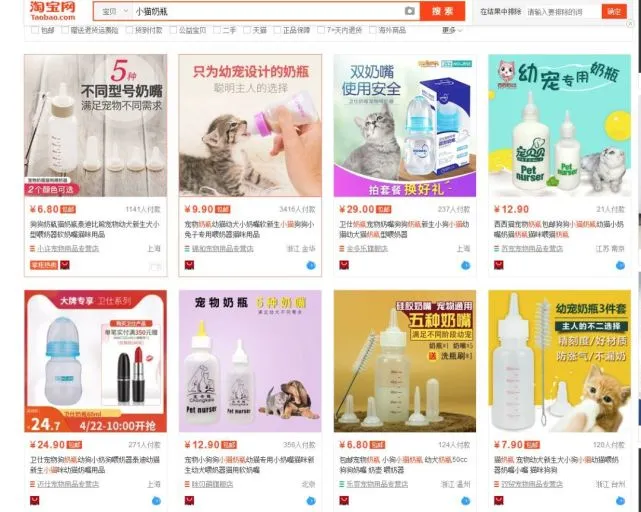This screenshot has height=512, width=641.
Task: Click the 确定 confirm exclude button
Action: click(x=614, y=11)
